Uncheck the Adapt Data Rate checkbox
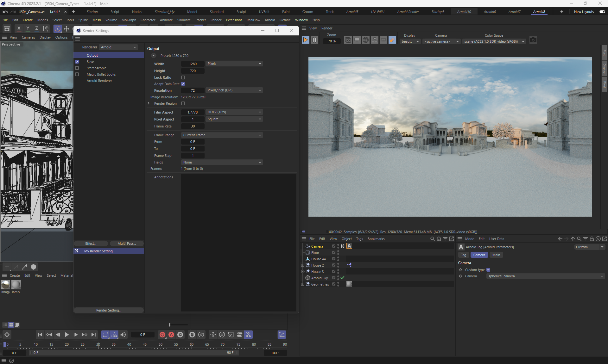The height and width of the screenshot is (364, 608). (183, 84)
